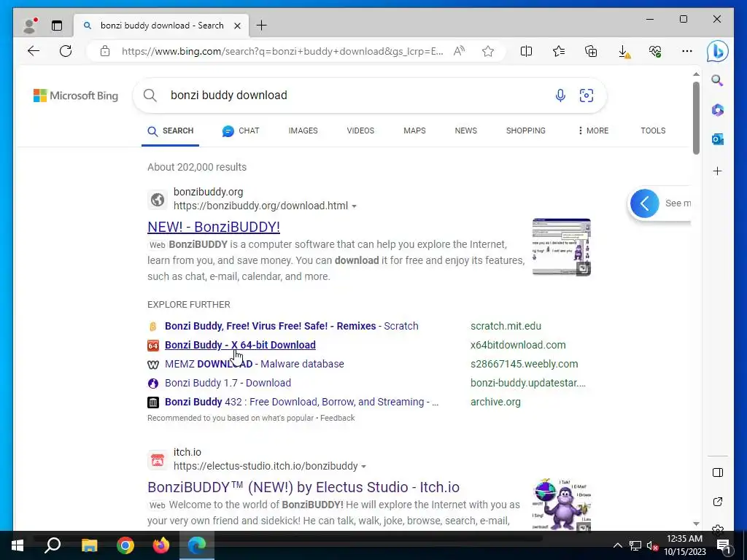Close the bonzi buddy search tab
Screen dimensions: 747x560
pos(237,26)
